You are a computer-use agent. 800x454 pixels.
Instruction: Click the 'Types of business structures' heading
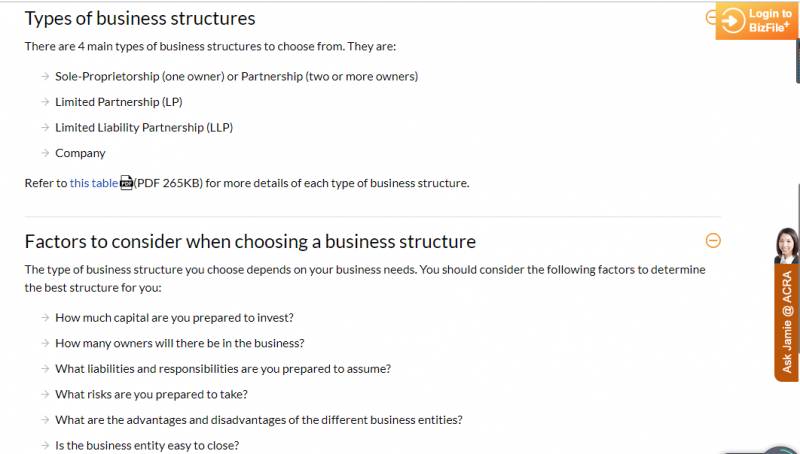coord(140,18)
